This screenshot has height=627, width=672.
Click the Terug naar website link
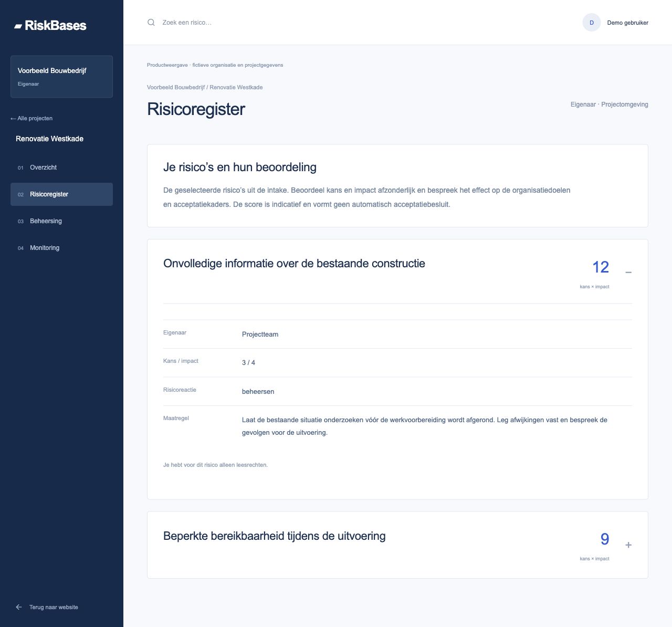[54, 607]
